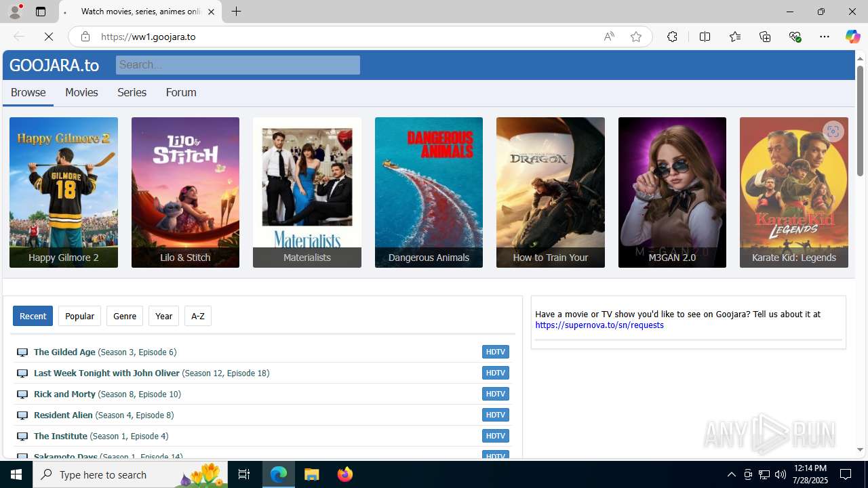The height and width of the screenshot is (488, 868).
Task: Open supernova.to requests link
Action: [x=599, y=325]
